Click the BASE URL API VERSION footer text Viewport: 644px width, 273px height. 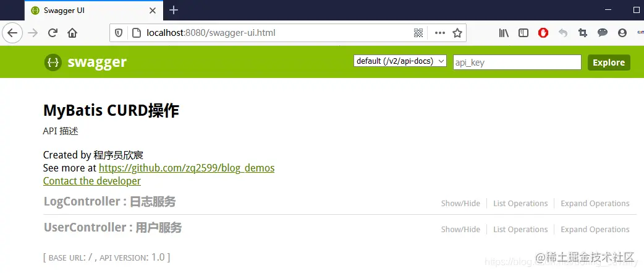click(x=106, y=258)
